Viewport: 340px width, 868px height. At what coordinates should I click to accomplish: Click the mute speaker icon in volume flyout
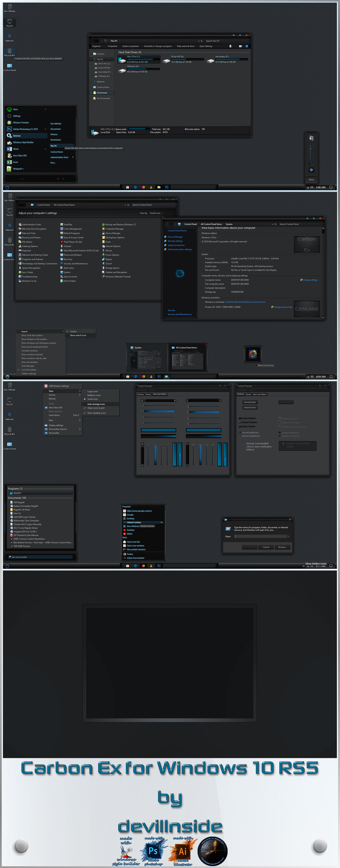[311, 170]
